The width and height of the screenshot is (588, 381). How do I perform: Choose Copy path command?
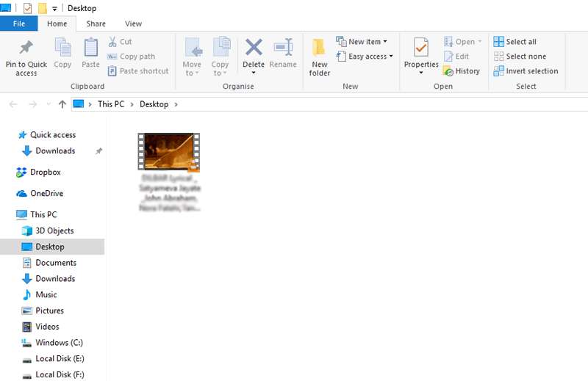tap(132, 57)
